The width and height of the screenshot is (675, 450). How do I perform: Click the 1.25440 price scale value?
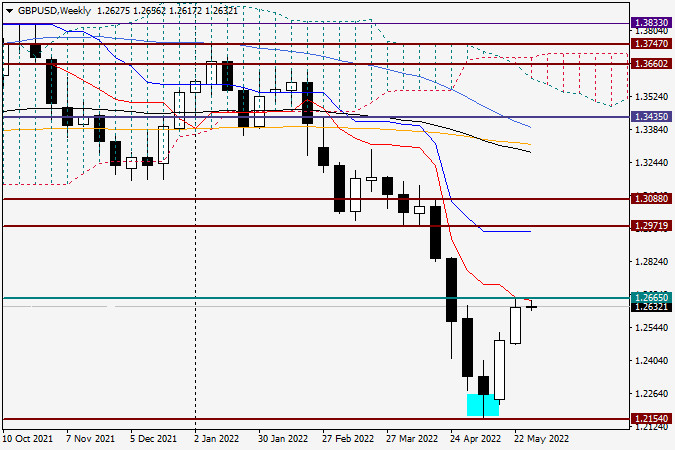point(652,328)
